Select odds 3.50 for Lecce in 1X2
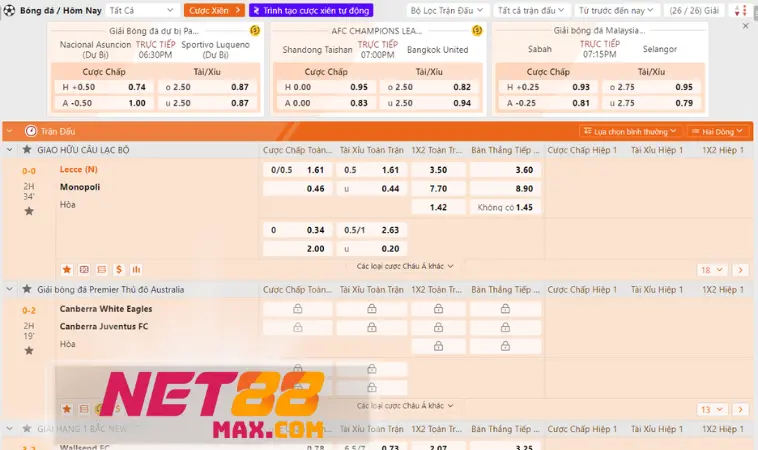758x450 pixels. pos(438,170)
